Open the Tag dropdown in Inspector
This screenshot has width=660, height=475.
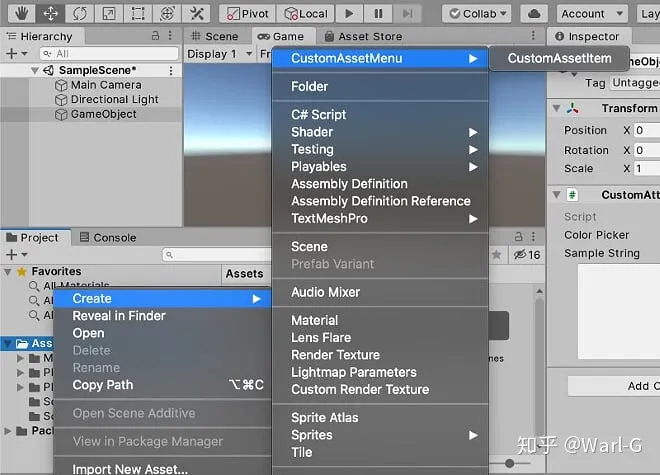pyautogui.click(x=635, y=83)
